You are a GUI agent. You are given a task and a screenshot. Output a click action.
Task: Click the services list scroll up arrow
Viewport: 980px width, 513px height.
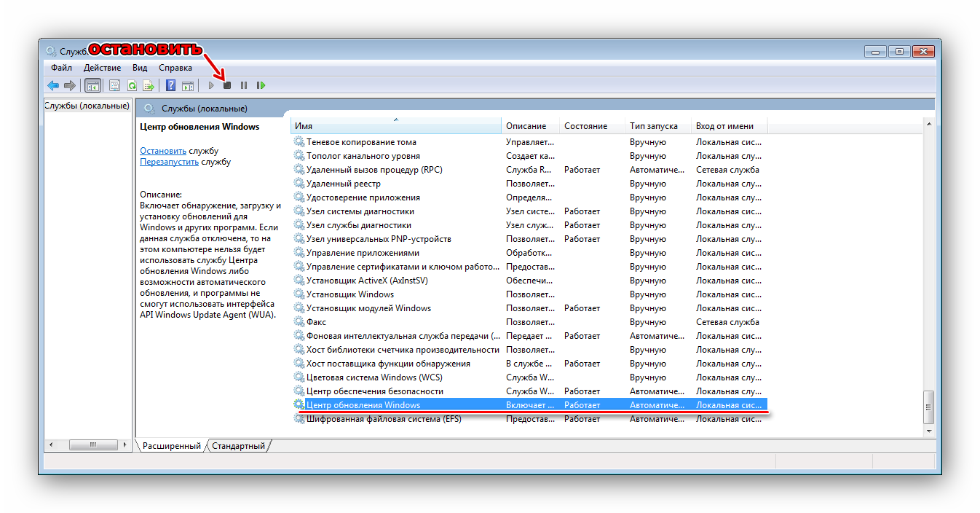point(928,125)
